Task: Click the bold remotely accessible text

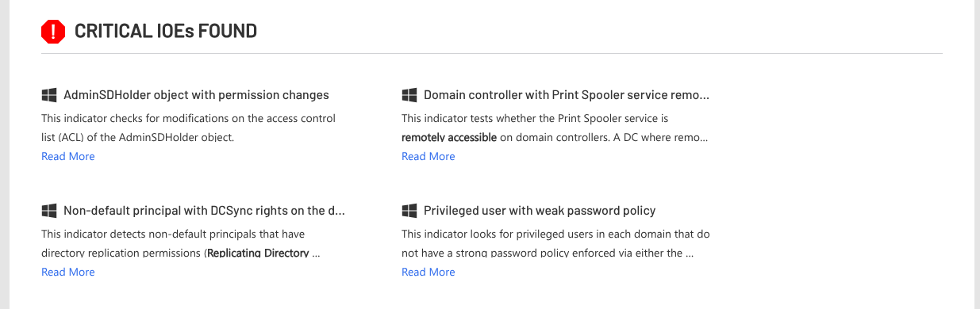Action: click(x=449, y=137)
